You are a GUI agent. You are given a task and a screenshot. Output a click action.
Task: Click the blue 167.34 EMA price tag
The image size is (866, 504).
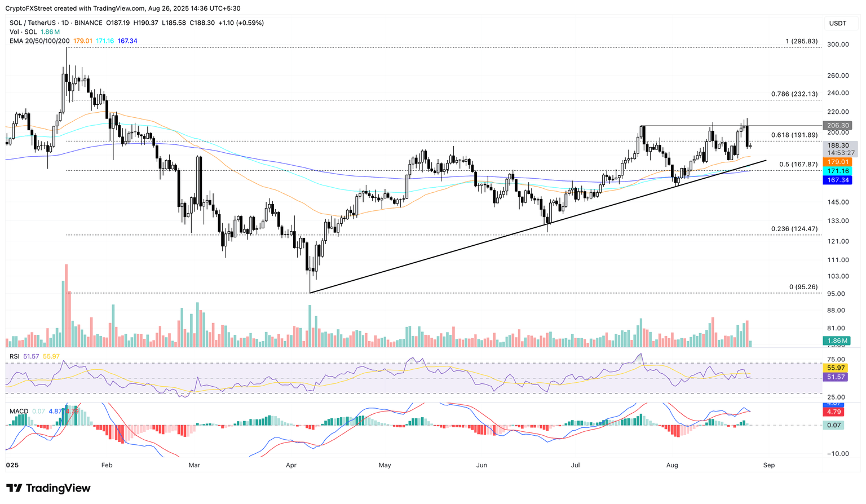click(x=837, y=180)
